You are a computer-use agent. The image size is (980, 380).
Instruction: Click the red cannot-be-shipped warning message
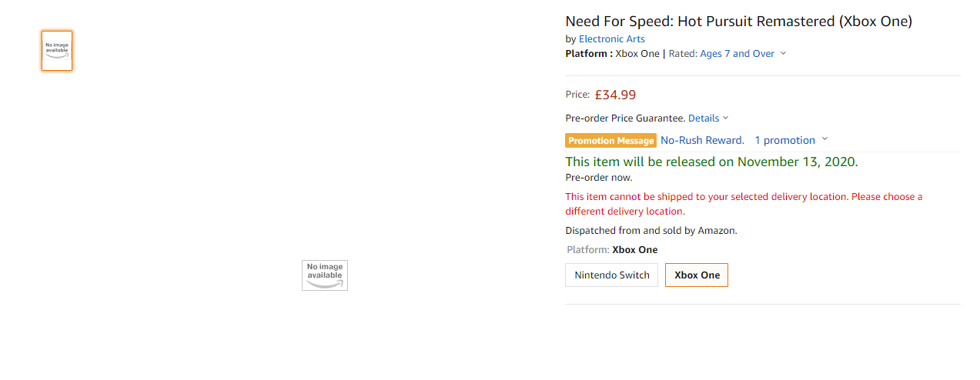743,204
